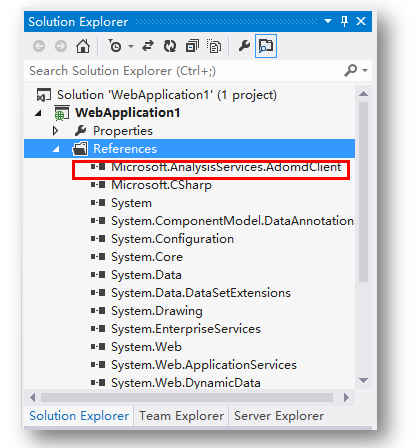Click reference icon beside System.Core
The width and height of the screenshot is (419, 448).
(98, 257)
